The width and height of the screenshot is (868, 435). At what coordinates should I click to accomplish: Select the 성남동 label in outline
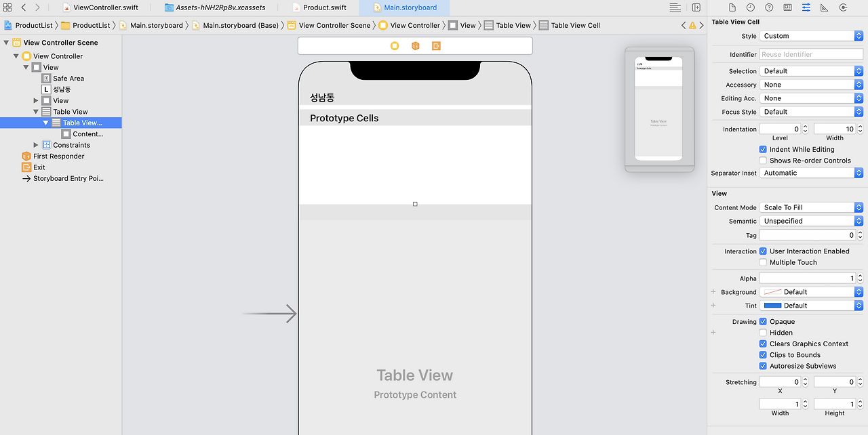62,89
